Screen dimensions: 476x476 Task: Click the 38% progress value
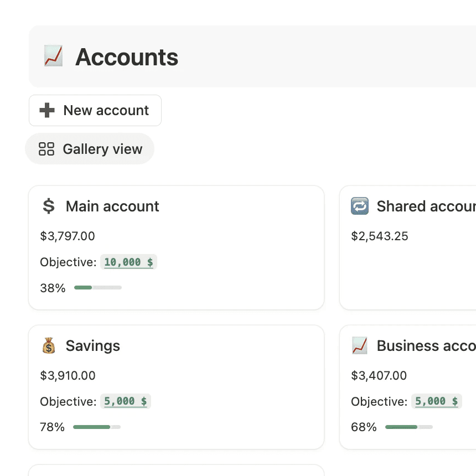[53, 288]
